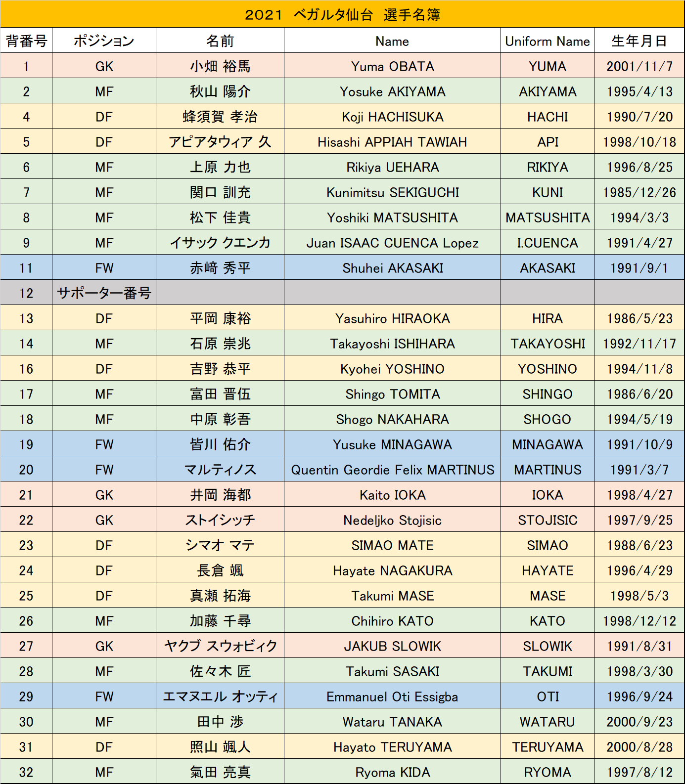The height and width of the screenshot is (784, 685).
Task: Click the birthdate '1998/10/18'
Action: click(639, 141)
